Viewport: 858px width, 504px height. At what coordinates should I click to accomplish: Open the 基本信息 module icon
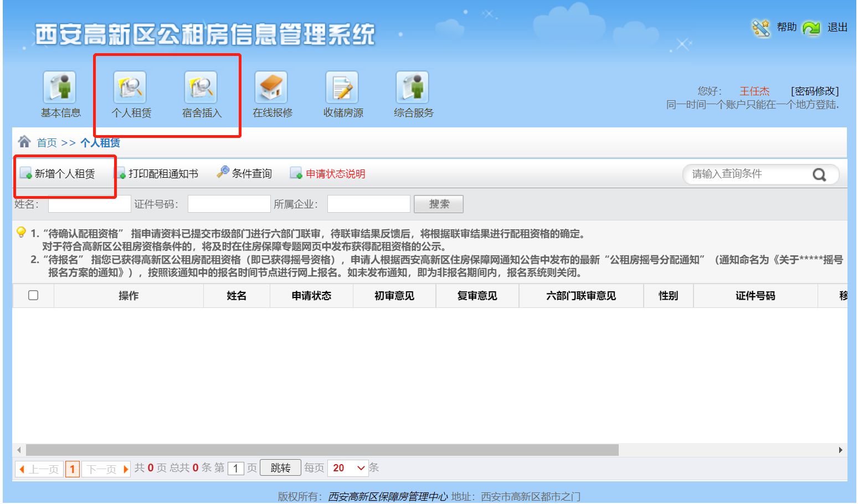click(60, 88)
